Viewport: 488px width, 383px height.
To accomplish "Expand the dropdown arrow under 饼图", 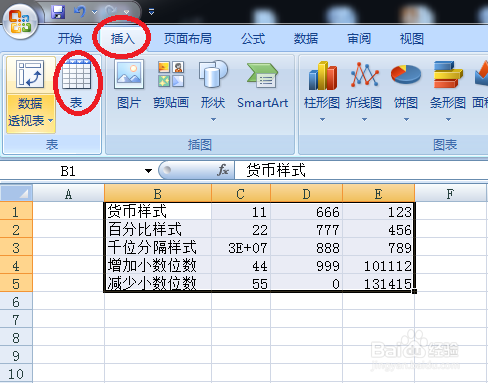I will (x=406, y=119).
